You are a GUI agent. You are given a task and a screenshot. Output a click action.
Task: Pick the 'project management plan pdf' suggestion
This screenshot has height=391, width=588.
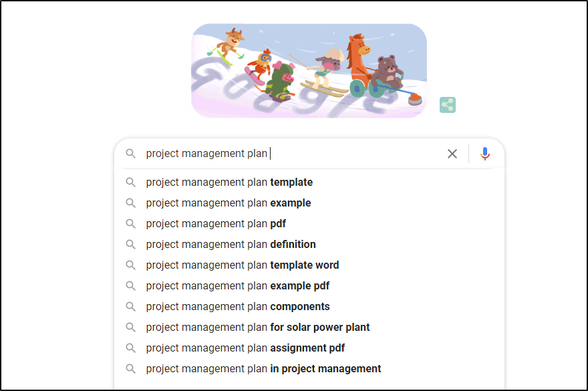216,224
